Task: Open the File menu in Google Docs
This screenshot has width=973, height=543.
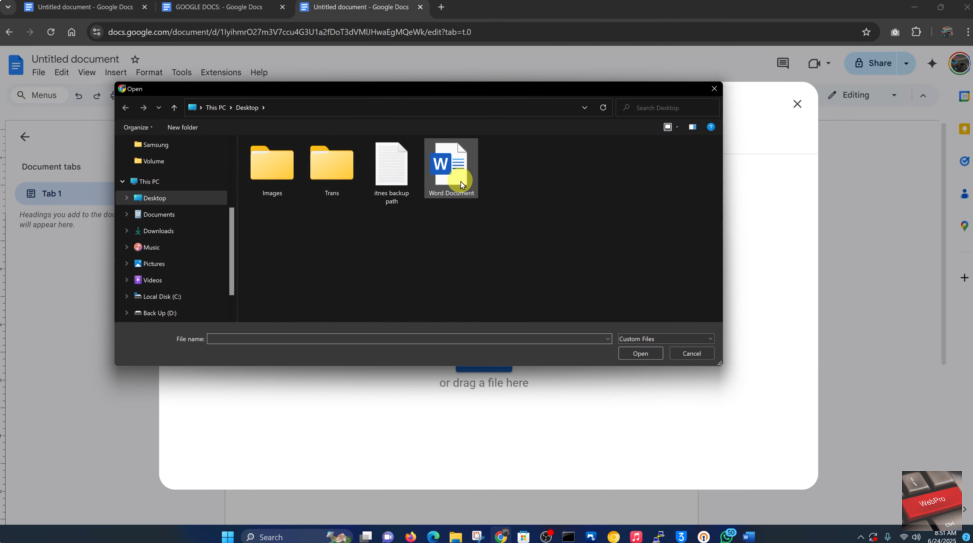Action: coord(38,73)
